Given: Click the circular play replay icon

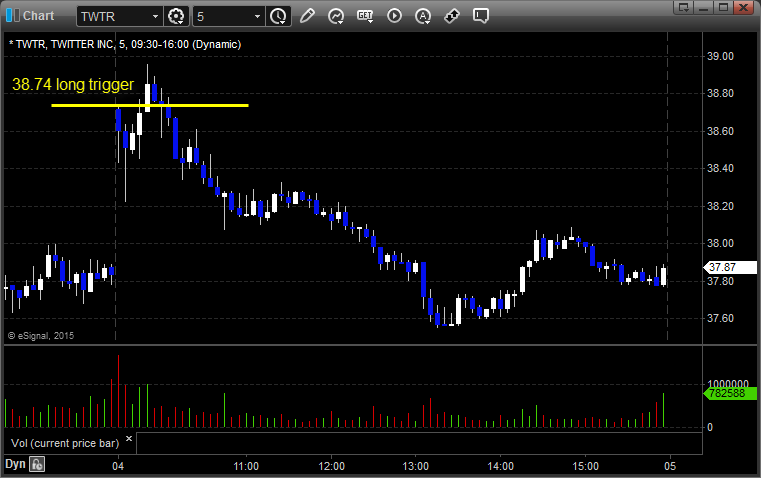Looking at the screenshot, I should tap(394, 16).
